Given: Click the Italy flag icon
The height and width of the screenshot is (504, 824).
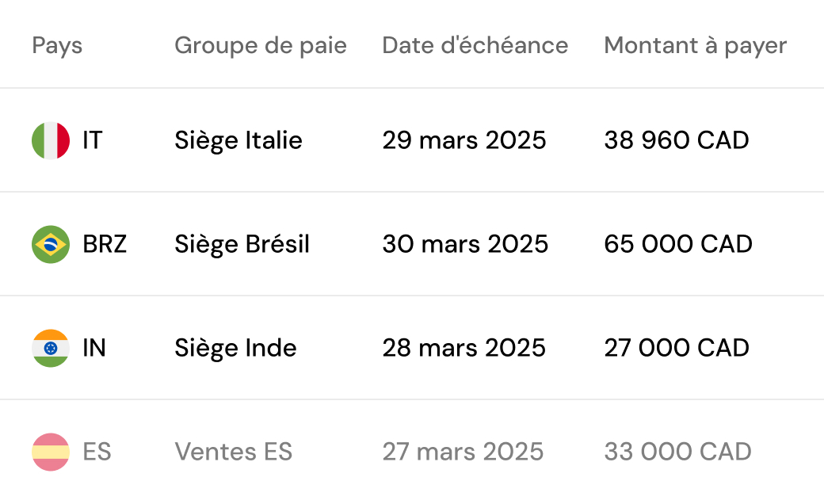Looking at the screenshot, I should (x=51, y=140).
